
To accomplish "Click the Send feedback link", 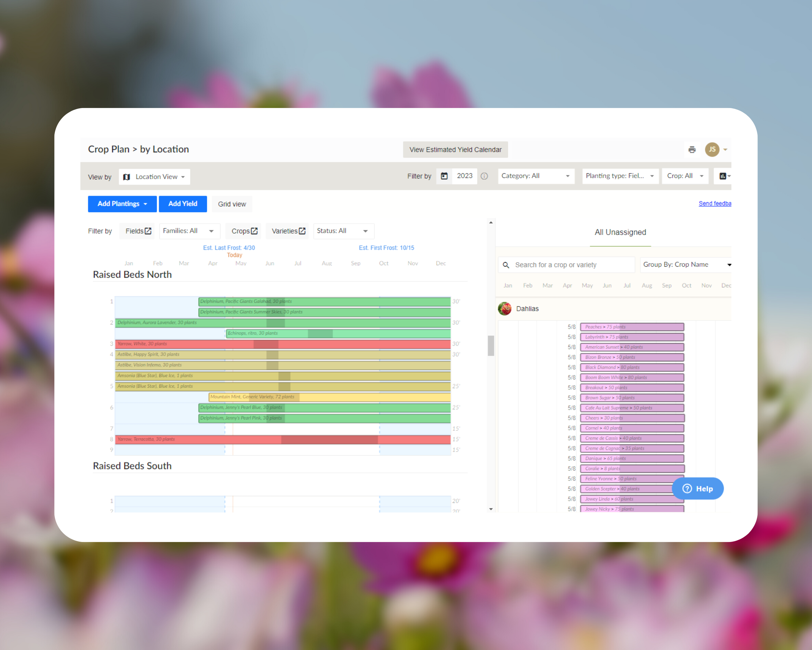I will 715,203.
